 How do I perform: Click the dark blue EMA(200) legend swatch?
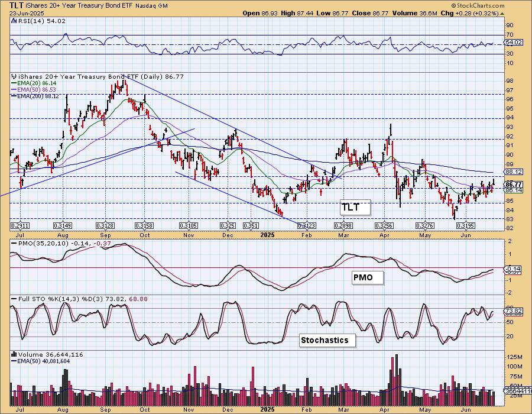pos(14,96)
